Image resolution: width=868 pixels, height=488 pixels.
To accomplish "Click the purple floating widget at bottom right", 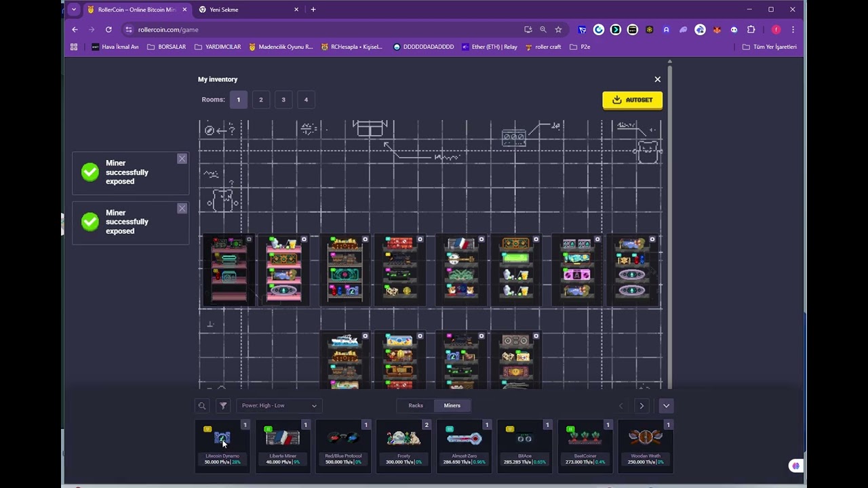I will pyautogui.click(x=795, y=466).
